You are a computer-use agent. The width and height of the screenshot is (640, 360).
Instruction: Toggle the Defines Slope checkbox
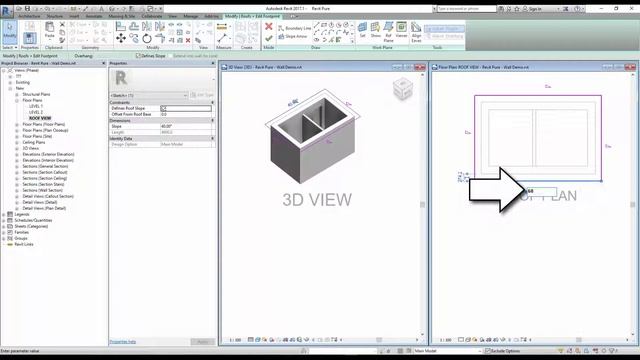coord(138,56)
